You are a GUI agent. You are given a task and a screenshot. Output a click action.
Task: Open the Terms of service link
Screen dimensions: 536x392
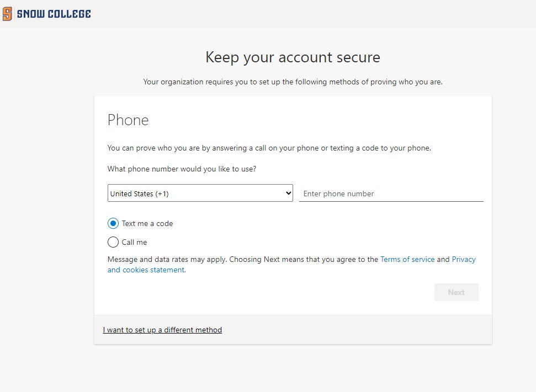pos(407,259)
